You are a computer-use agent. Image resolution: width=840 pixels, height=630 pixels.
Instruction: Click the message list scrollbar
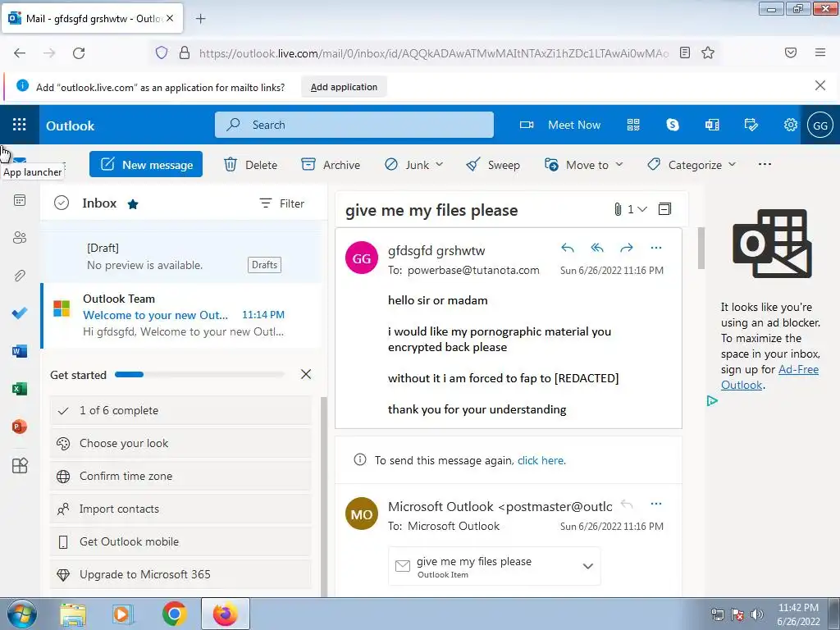(x=323, y=496)
